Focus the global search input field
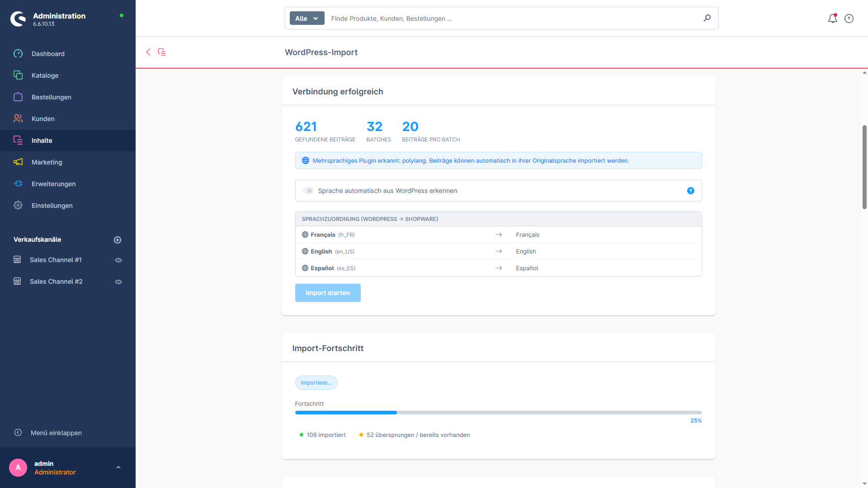Viewport: 868px width, 488px height. tap(513, 19)
